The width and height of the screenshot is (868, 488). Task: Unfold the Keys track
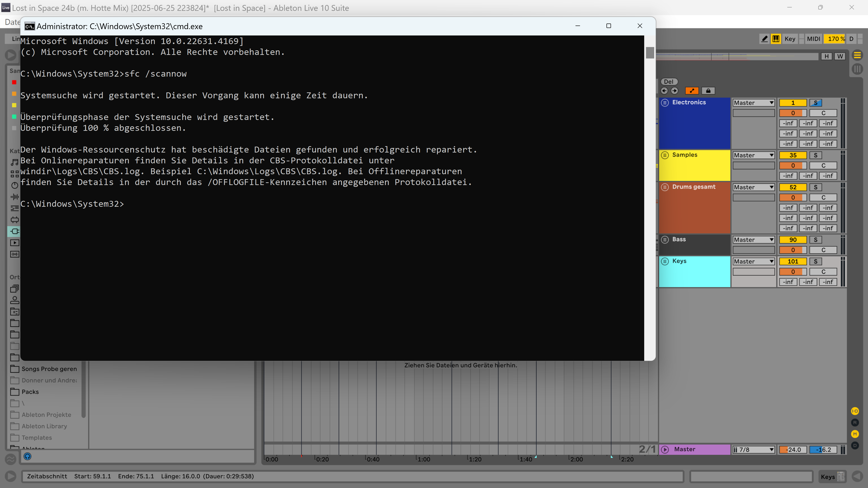tap(665, 261)
